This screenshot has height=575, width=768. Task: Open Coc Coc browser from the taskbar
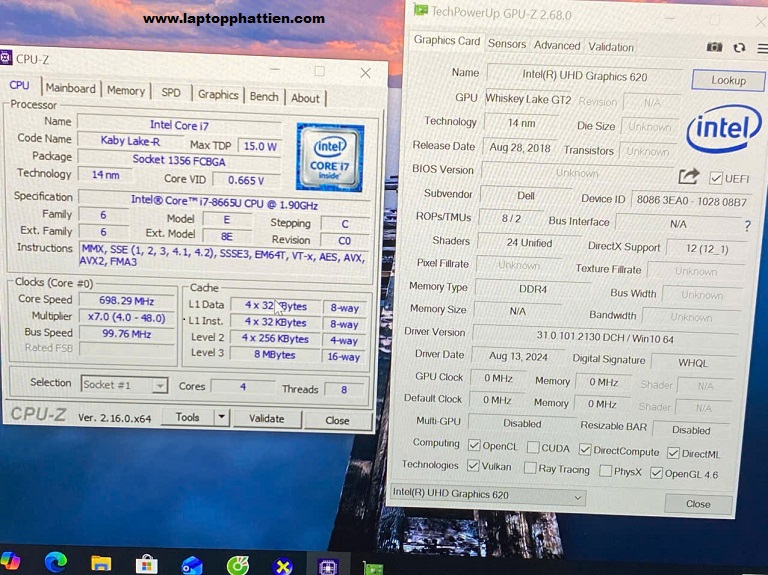point(238,566)
